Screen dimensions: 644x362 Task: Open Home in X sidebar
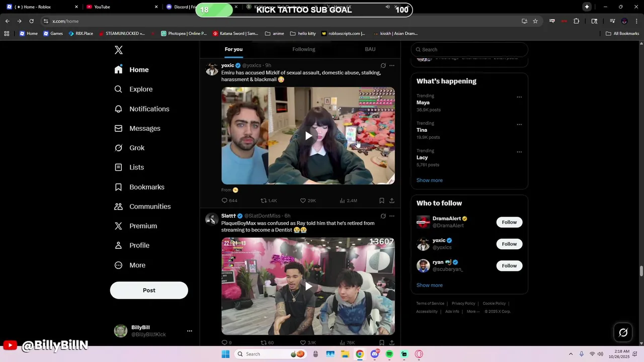point(132,70)
